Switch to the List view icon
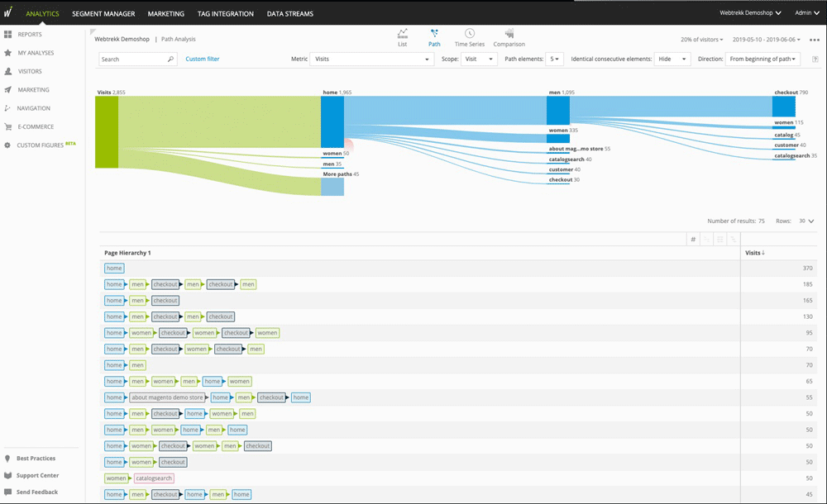 tap(403, 34)
